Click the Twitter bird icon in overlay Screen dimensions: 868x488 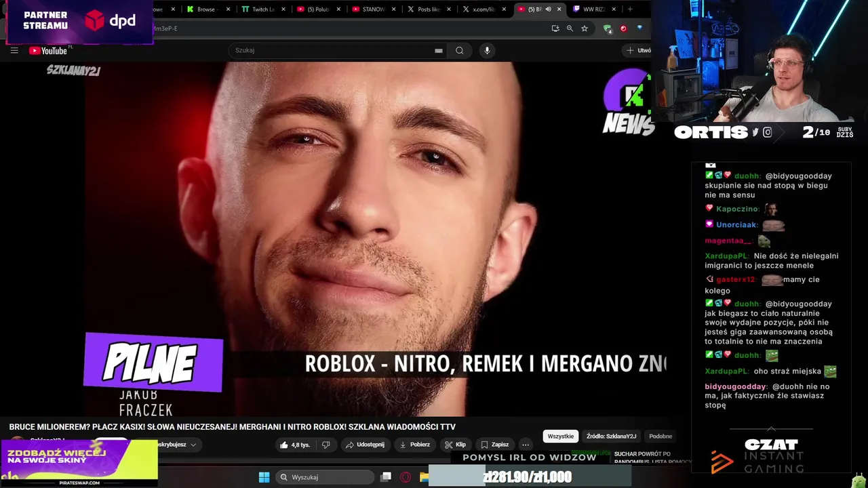pos(755,133)
